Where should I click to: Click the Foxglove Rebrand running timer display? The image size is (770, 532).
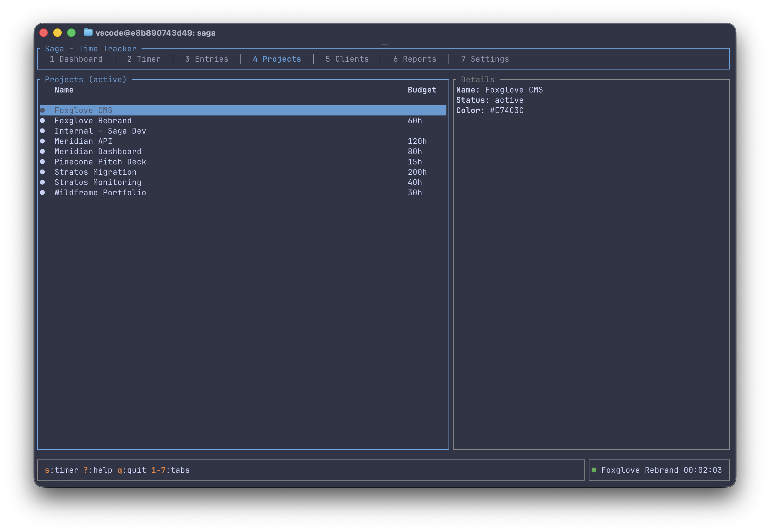[661, 470]
